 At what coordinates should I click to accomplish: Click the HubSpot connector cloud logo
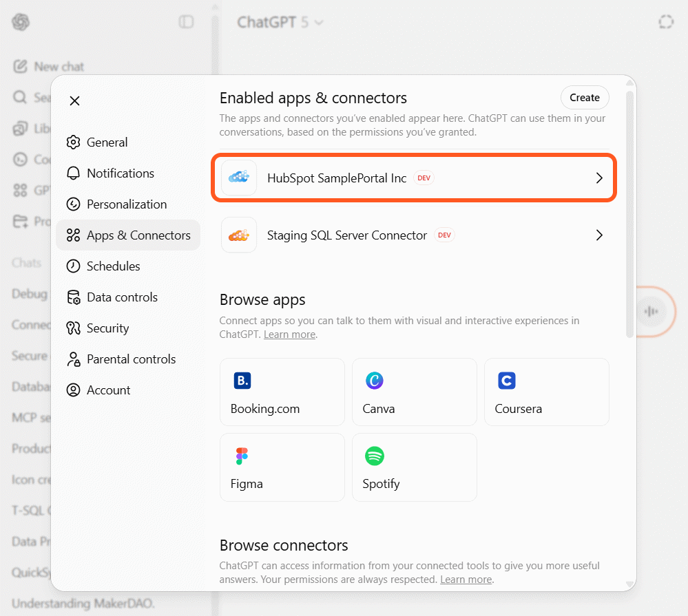(239, 178)
